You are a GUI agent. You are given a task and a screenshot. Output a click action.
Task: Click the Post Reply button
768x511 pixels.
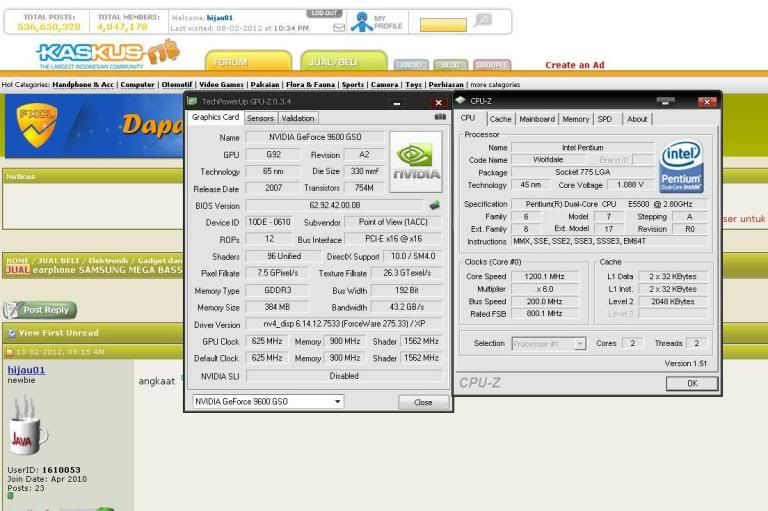tap(40, 310)
